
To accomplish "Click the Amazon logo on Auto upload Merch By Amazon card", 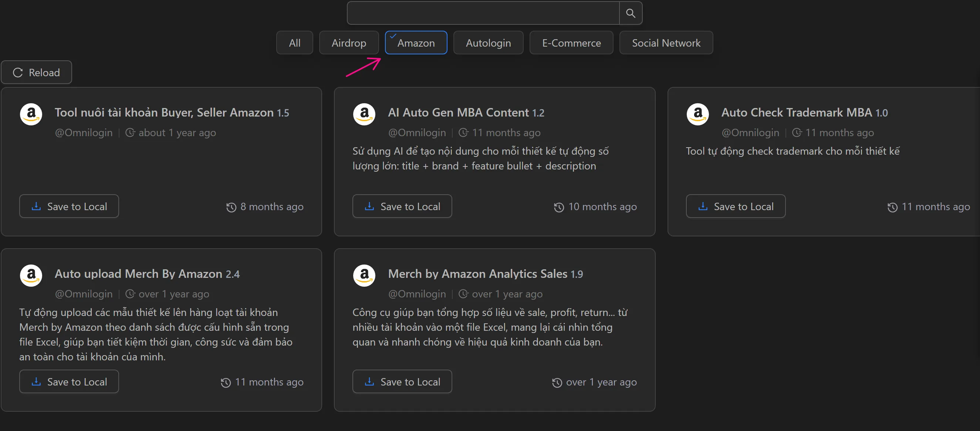I will pyautogui.click(x=31, y=275).
